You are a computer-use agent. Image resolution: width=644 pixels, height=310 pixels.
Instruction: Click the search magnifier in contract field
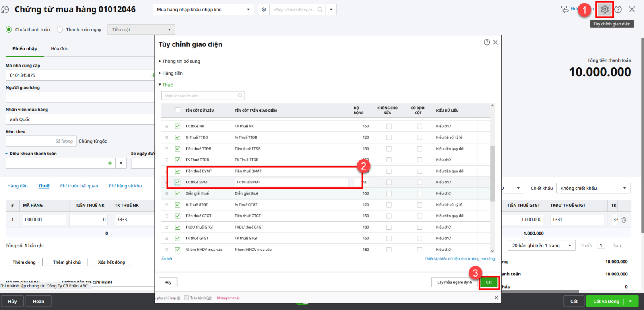tap(320, 10)
